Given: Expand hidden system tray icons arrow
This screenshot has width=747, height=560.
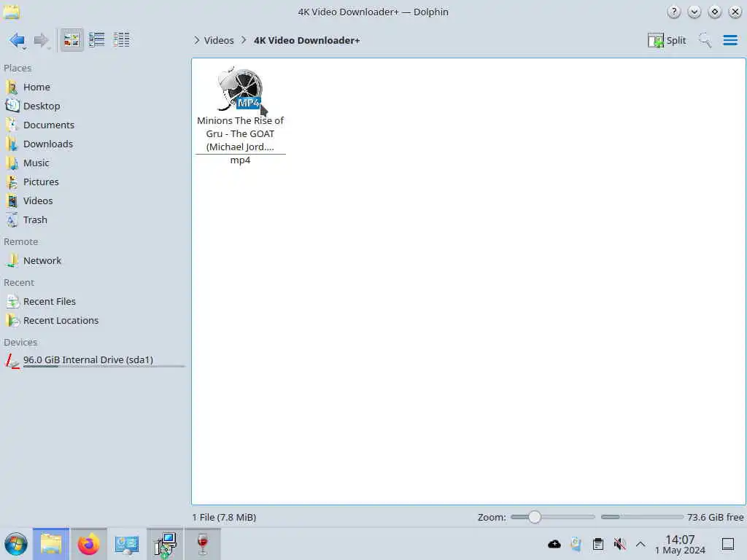Looking at the screenshot, I should (x=640, y=544).
